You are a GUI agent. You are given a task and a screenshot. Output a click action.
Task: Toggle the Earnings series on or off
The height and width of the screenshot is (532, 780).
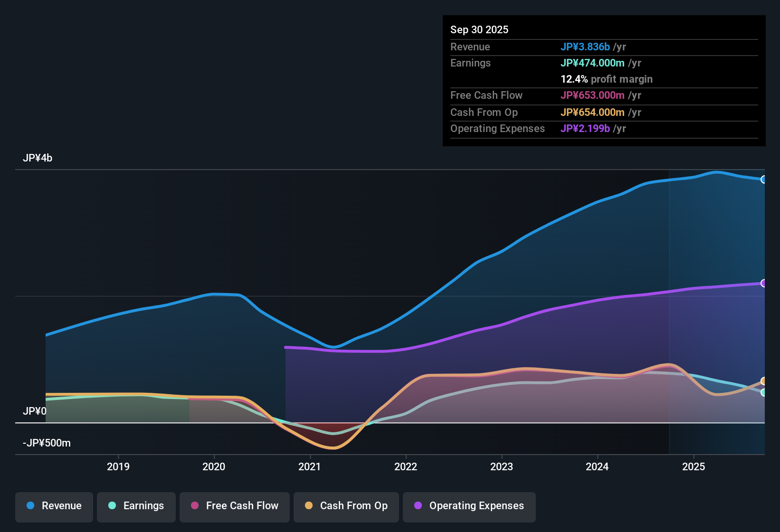tap(136, 506)
